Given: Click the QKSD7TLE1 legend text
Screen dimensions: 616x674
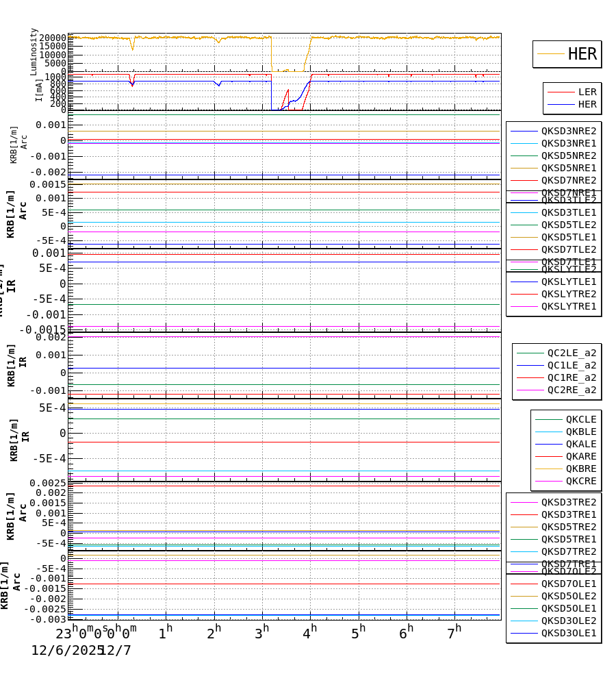Looking at the screenshot, I should [567, 261].
